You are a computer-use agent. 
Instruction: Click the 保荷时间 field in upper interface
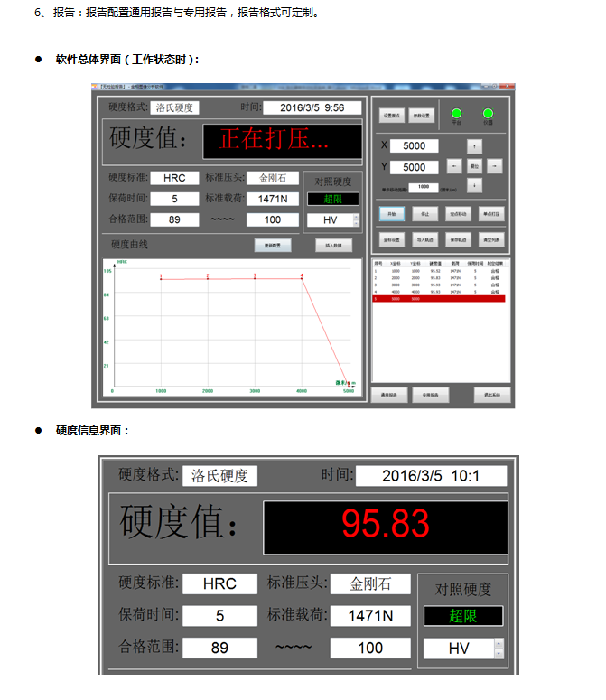pos(174,199)
